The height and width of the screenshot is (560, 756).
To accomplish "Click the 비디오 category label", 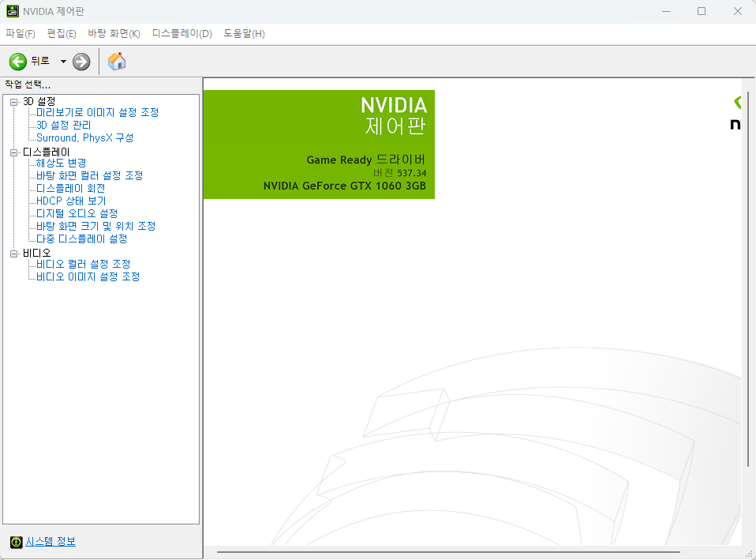I will tap(36, 253).
